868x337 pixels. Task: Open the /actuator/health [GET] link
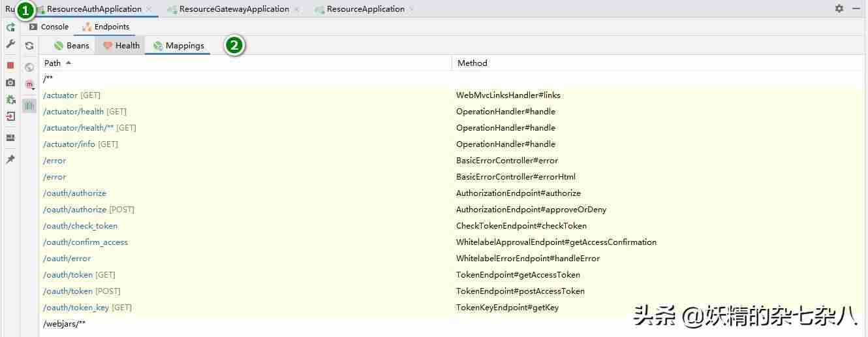tap(73, 112)
